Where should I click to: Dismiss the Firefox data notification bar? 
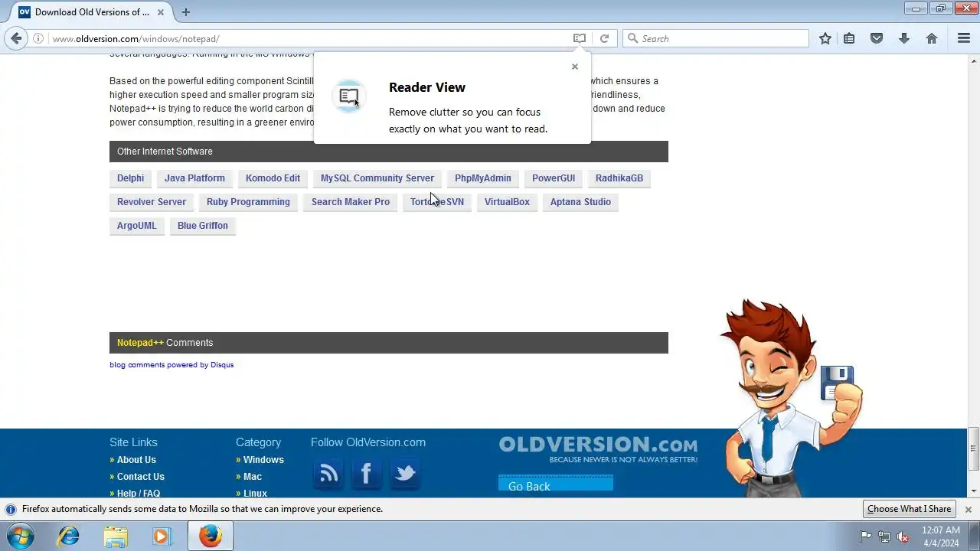(x=968, y=509)
